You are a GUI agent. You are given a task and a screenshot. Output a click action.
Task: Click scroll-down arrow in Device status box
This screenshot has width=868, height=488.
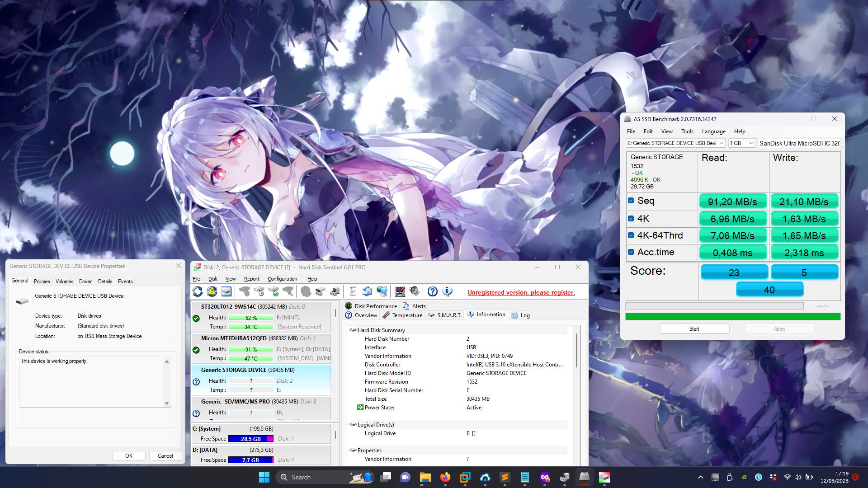[x=167, y=404]
